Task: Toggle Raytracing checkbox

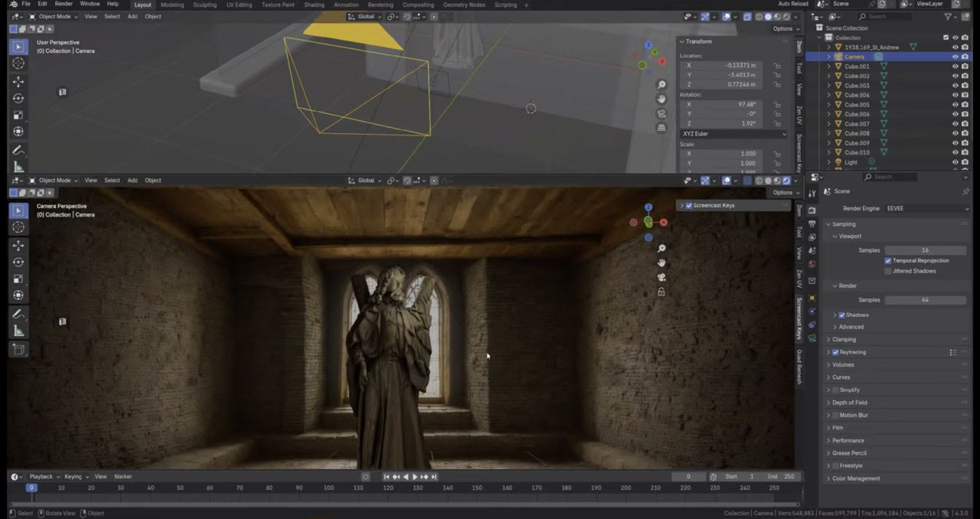Action: [x=835, y=352]
